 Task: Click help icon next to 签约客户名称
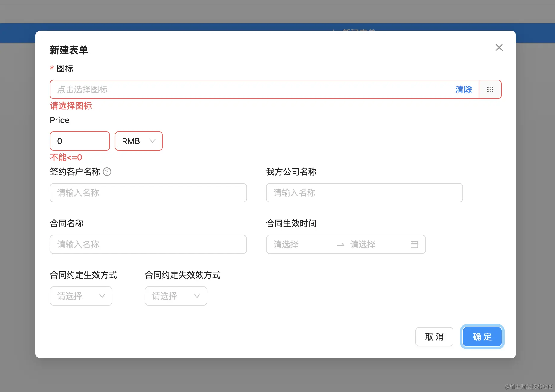tap(107, 172)
